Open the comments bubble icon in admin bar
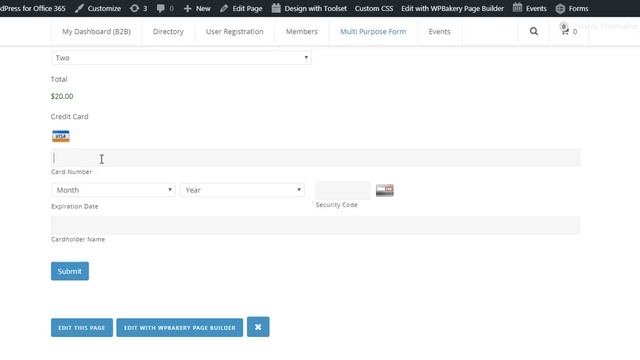Screen dimensions: 640x360 (x=165, y=8)
